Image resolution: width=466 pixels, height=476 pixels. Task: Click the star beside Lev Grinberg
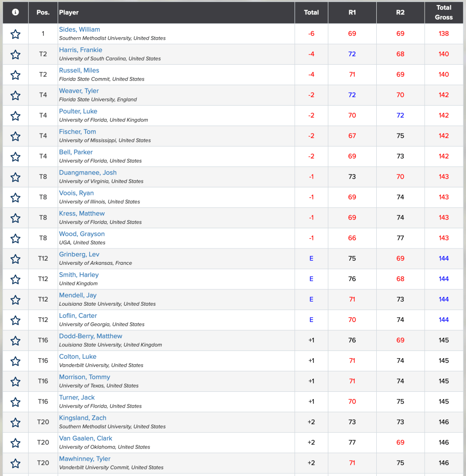[15, 259]
